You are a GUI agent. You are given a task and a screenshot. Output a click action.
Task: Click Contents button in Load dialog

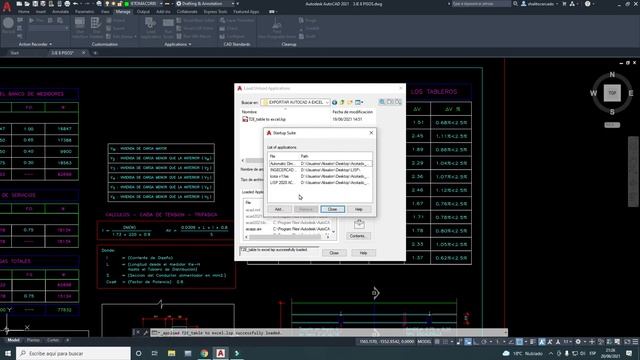coord(357,236)
